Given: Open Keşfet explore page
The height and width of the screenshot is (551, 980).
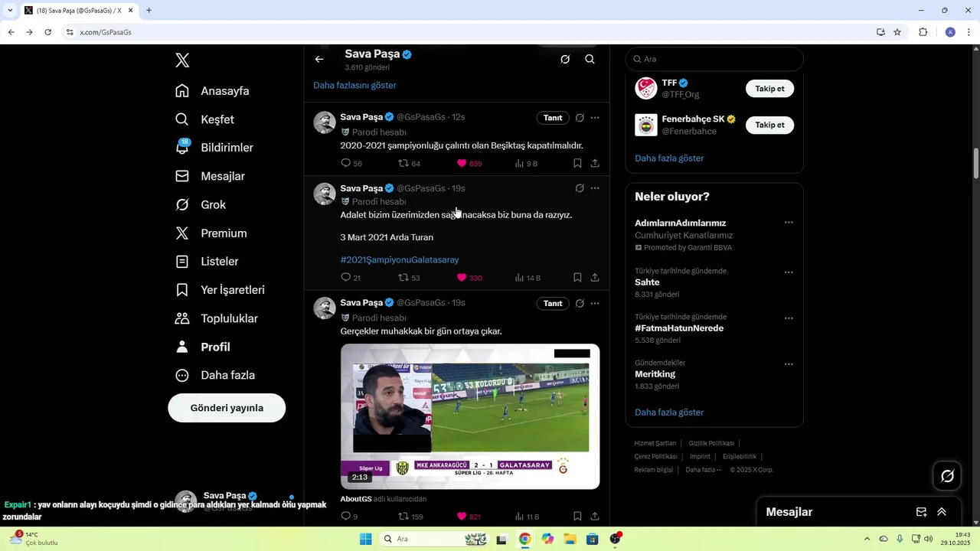Looking at the screenshot, I should click(204, 119).
